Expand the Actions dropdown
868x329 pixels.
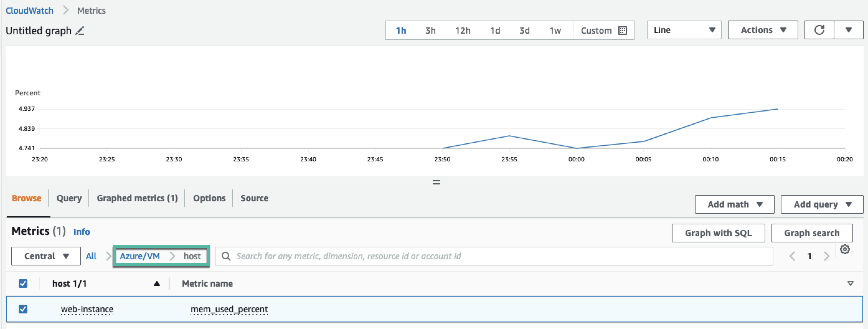(x=762, y=30)
